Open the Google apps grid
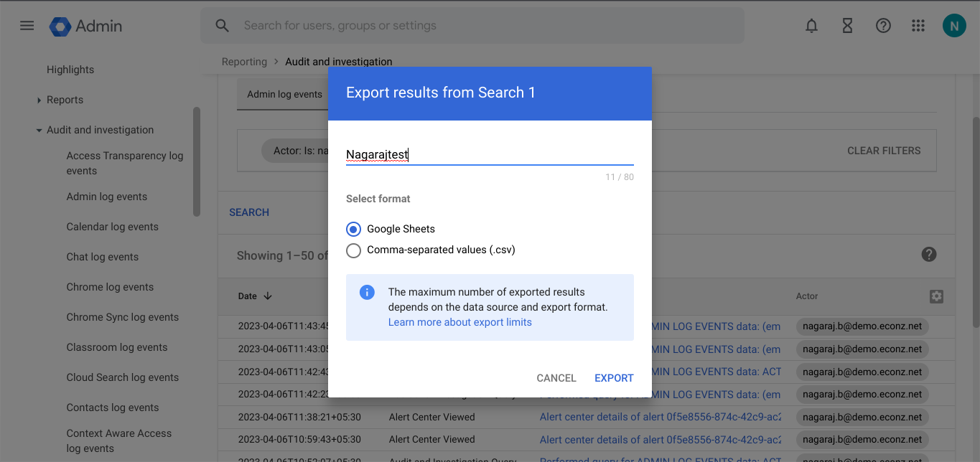The width and height of the screenshot is (980, 462). click(x=918, y=26)
